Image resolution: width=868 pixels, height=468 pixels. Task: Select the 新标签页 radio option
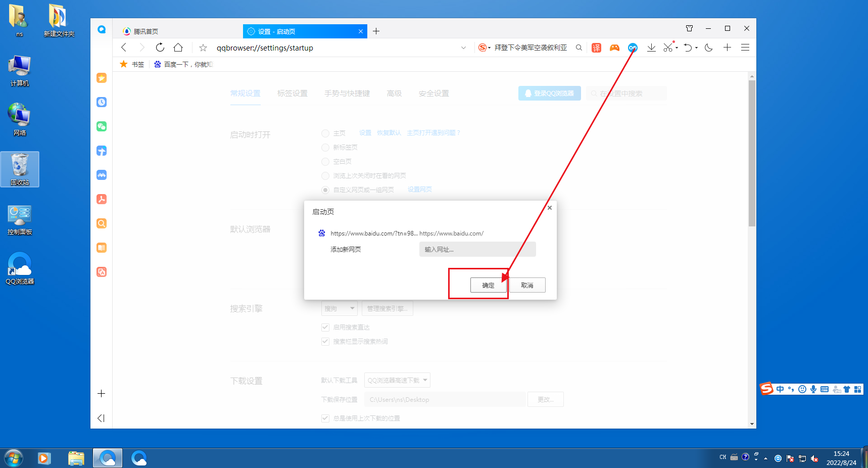[x=325, y=148]
